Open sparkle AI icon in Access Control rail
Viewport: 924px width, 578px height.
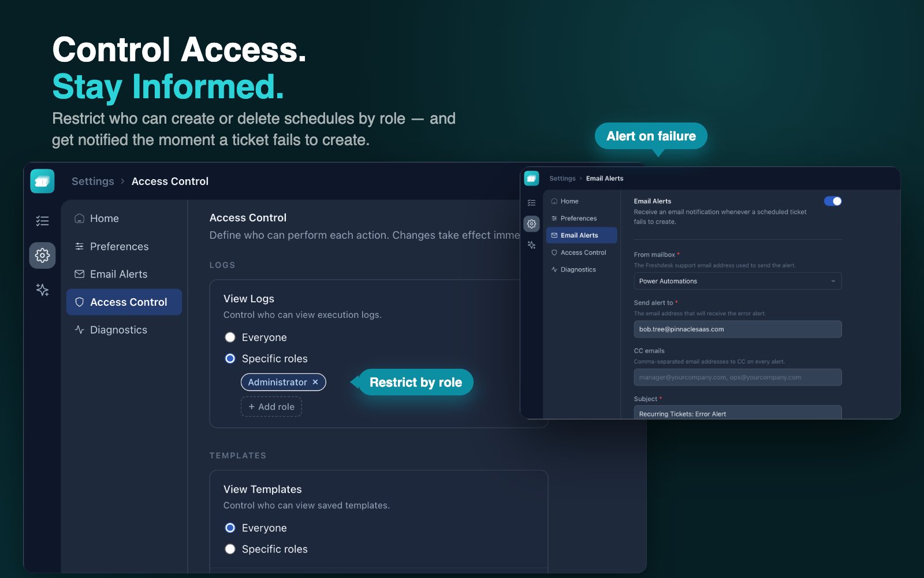pyautogui.click(x=42, y=290)
